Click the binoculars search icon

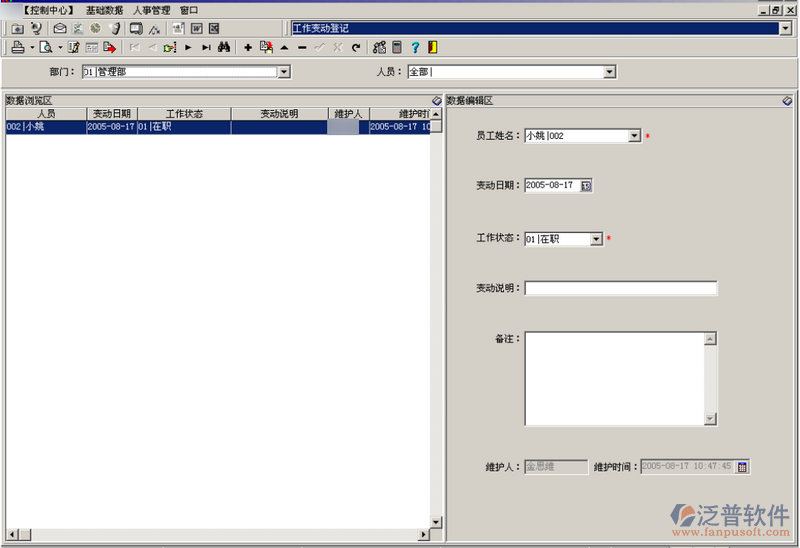coord(224,47)
